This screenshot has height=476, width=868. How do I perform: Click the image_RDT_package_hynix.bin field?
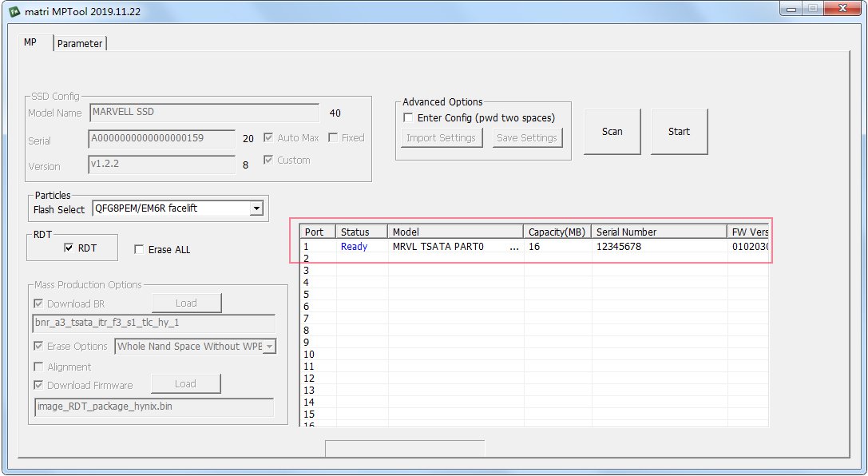pos(154,407)
